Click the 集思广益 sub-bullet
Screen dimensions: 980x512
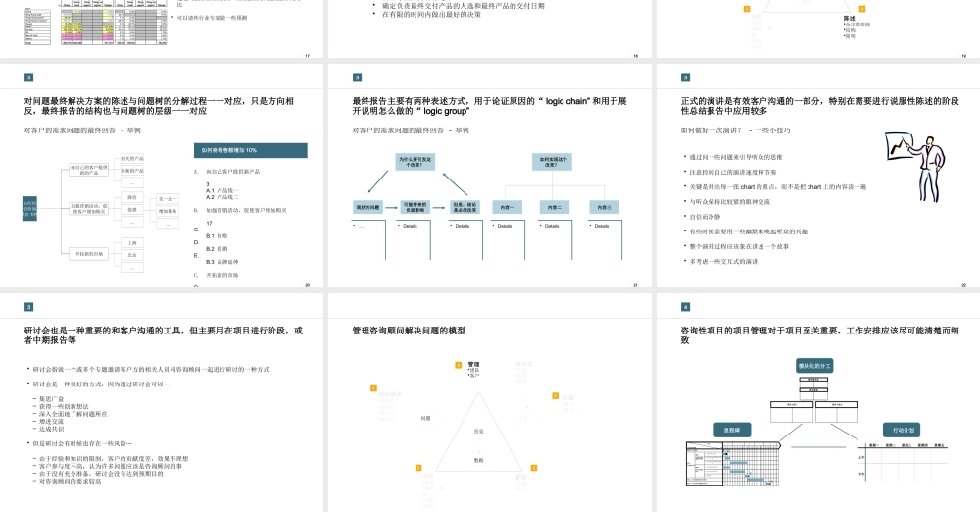[51, 399]
